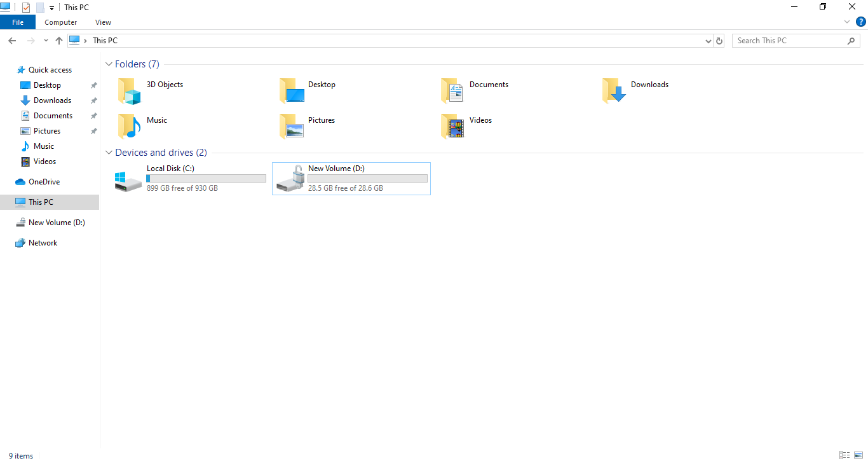Click the This PC title bar system icon
This screenshot has height=463, width=868.
(x=6, y=7)
